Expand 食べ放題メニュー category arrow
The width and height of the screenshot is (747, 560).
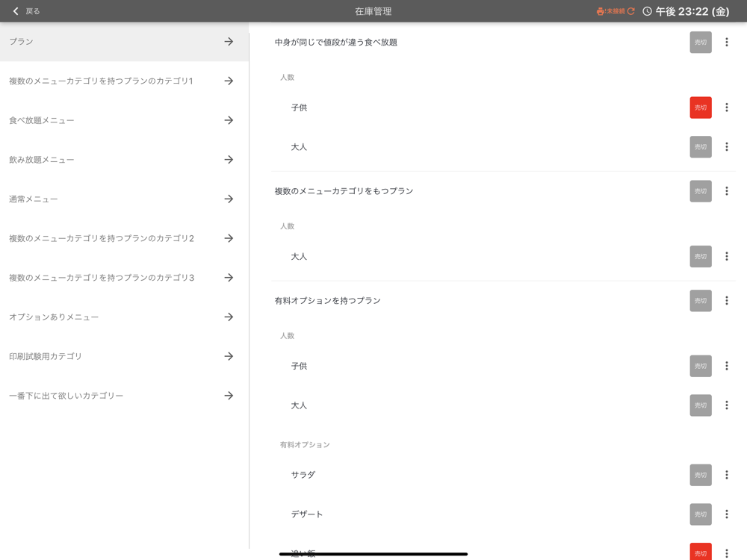point(229,120)
